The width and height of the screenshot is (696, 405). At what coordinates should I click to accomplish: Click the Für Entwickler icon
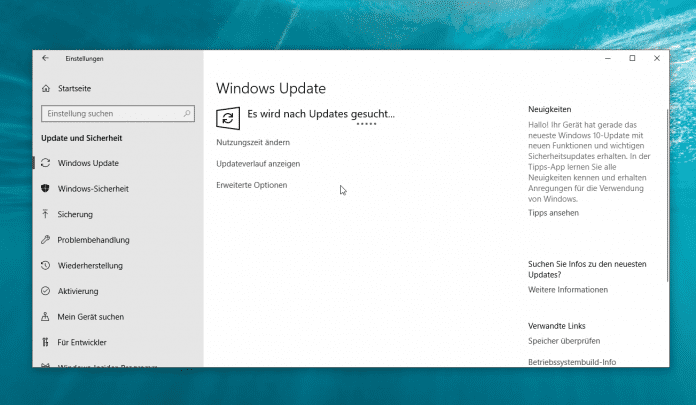click(x=46, y=343)
